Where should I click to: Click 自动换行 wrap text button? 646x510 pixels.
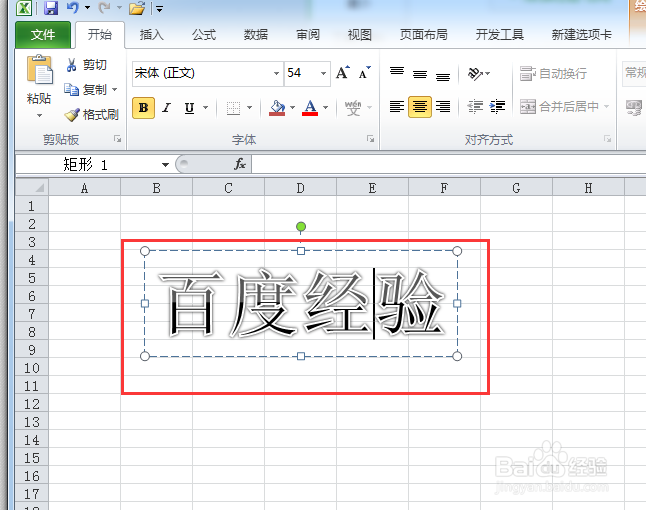[x=553, y=74]
